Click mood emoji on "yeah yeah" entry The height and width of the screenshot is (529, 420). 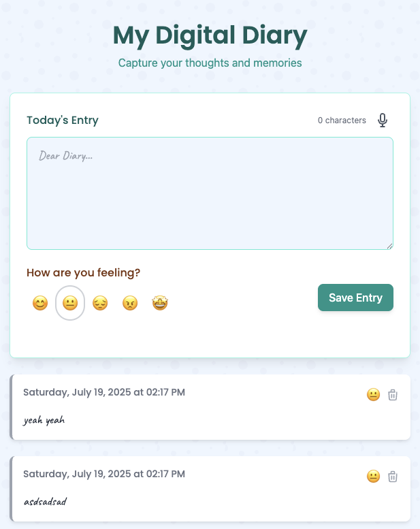click(x=373, y=395)
